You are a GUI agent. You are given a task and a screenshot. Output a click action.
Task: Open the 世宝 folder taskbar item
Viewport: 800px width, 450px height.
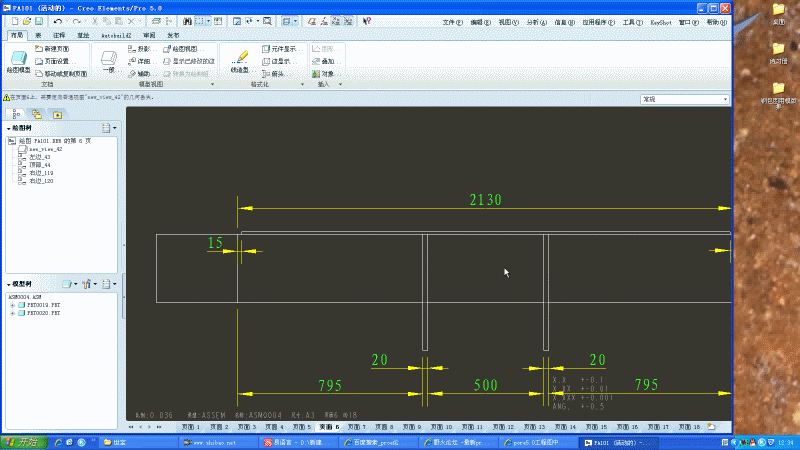[x=138, y=442]
